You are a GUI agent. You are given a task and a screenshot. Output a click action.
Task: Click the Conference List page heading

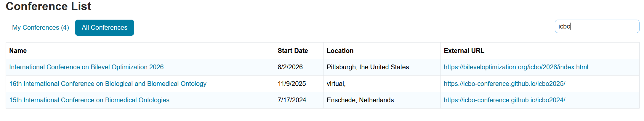coord(48,6)
